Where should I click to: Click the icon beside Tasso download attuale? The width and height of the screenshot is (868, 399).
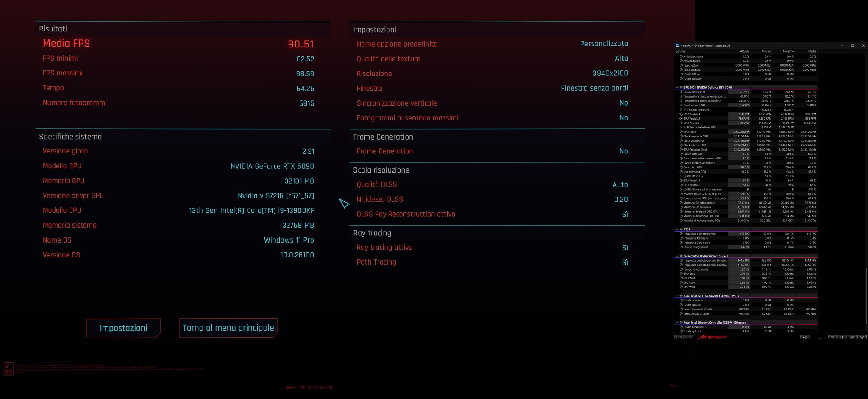pos(682,309)
